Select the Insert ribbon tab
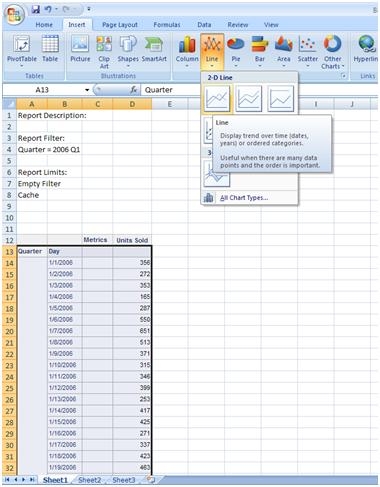The height and width of the screenshot is (487, 380). pyautogui.click(x=77, y=25)
